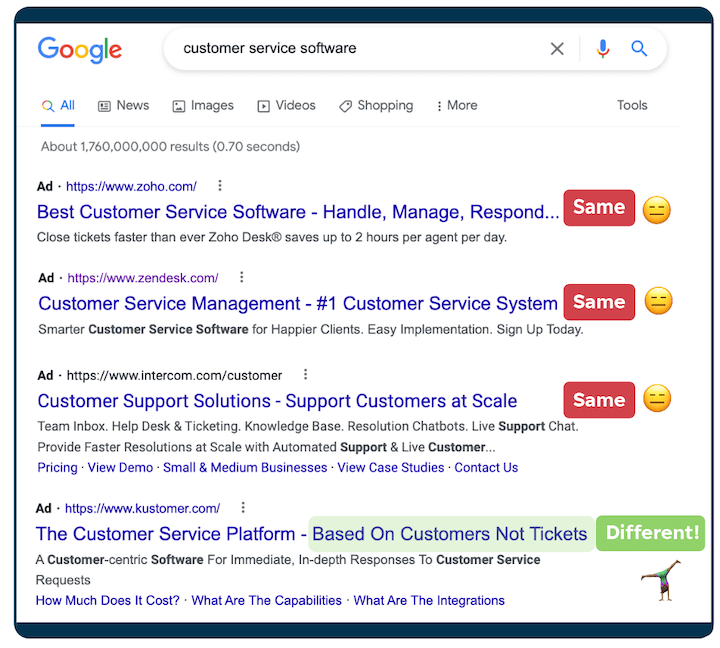Submit search using magnifier icon

(639, 48)
